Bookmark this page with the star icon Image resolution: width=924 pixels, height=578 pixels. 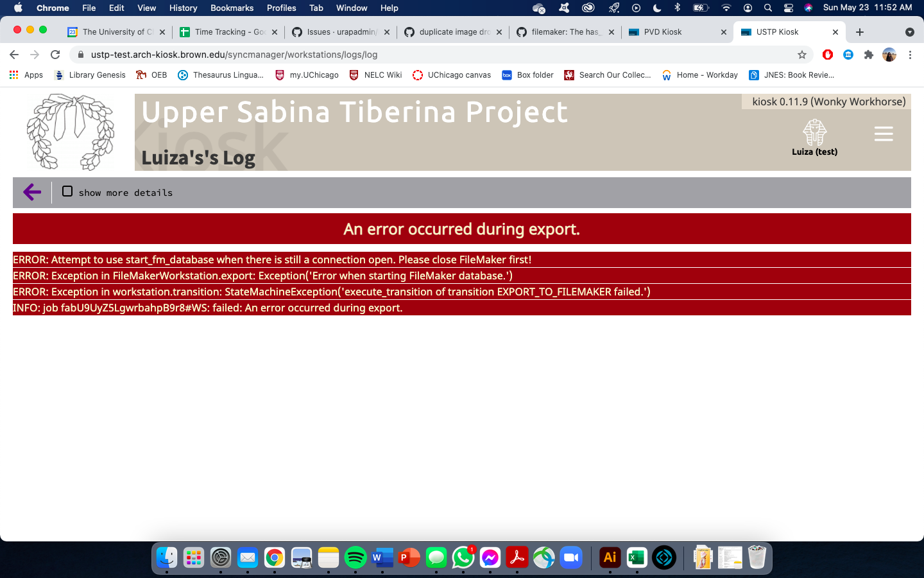coord(802,55)
